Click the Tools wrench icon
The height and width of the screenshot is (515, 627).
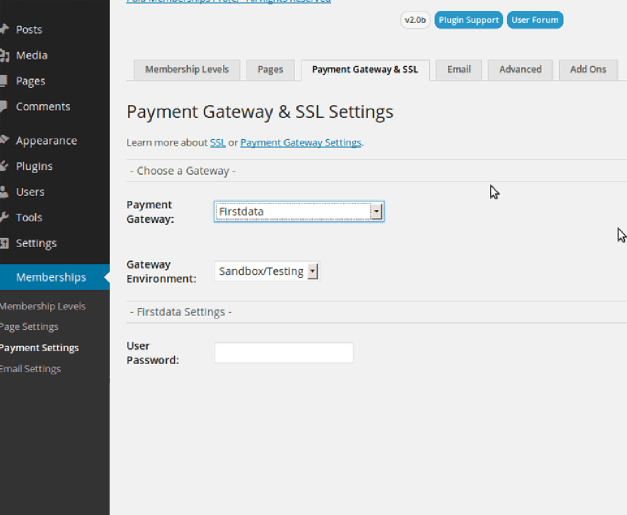[x=4, y=218]
